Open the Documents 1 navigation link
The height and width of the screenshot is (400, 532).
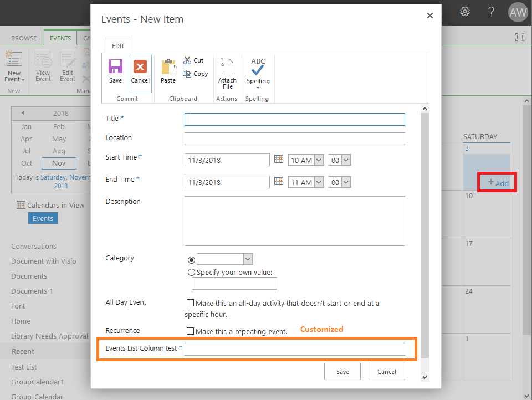32,291
